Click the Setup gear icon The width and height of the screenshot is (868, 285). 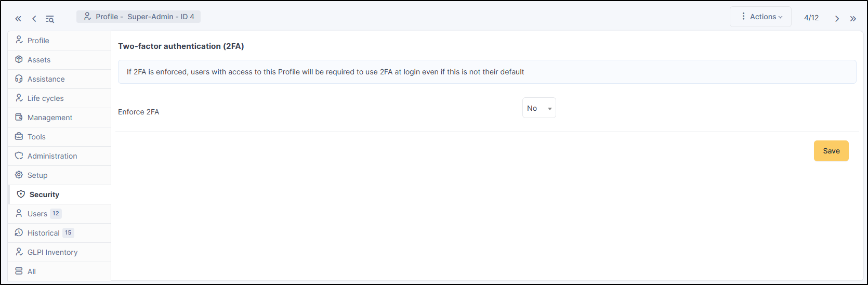(19, 175)
